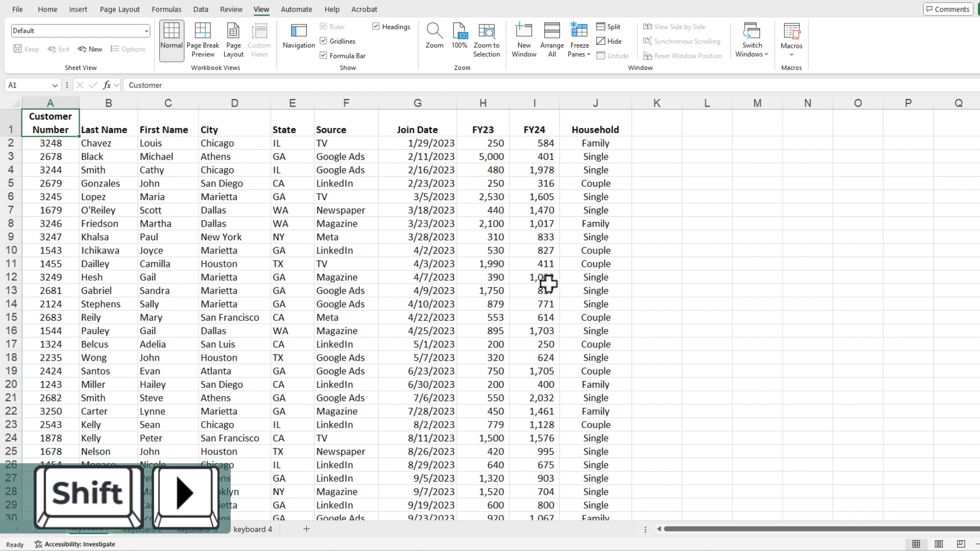Open the View menu tab
The height and width of the screenshot is (551, 980).
coord(261,9)
